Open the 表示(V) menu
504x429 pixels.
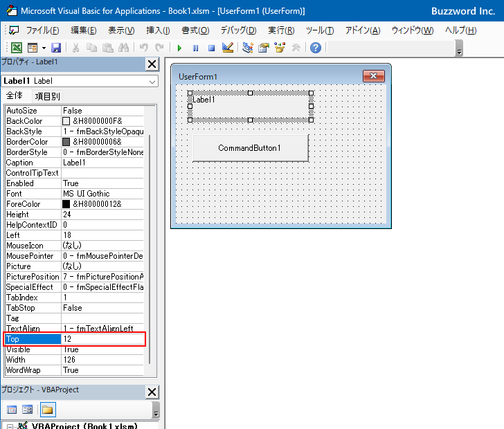121,30
